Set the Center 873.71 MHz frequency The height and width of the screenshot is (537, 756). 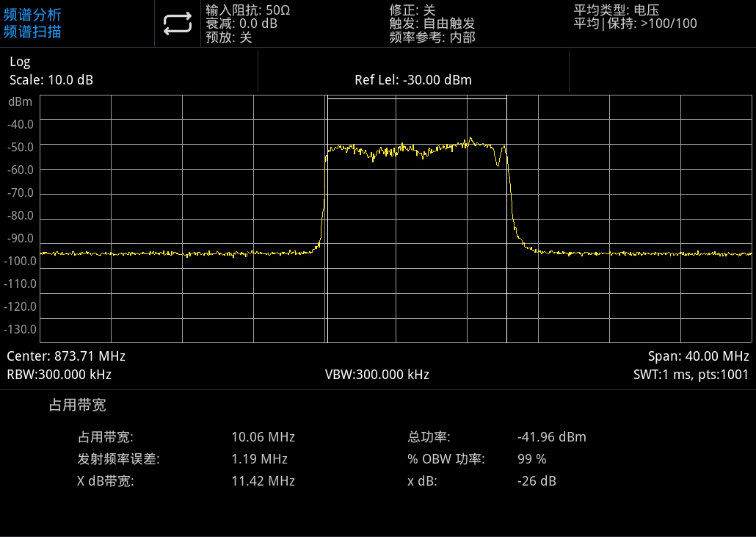click(x=66, y=356)
